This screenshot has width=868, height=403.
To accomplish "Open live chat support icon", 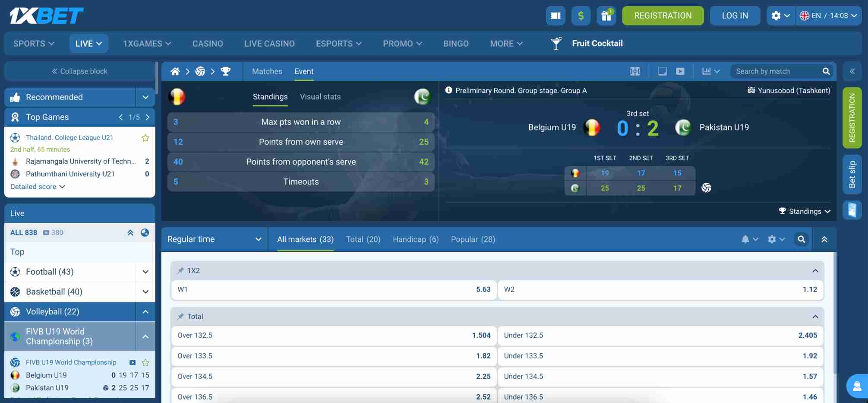I will [x=857, y=386].
